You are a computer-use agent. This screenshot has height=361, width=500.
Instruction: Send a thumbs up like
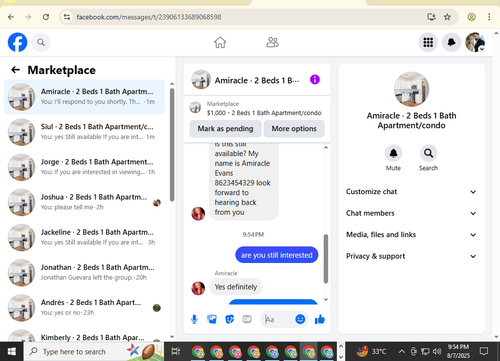(x=320, y=319)
